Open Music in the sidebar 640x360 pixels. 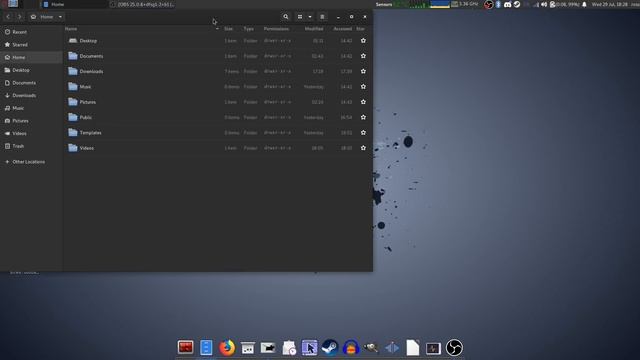31,108
